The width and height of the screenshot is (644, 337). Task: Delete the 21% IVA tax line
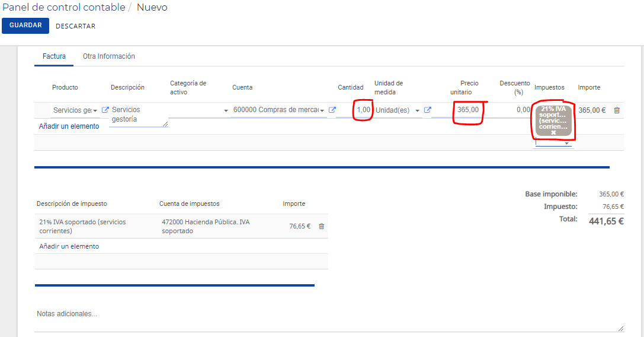click(322, 226)
